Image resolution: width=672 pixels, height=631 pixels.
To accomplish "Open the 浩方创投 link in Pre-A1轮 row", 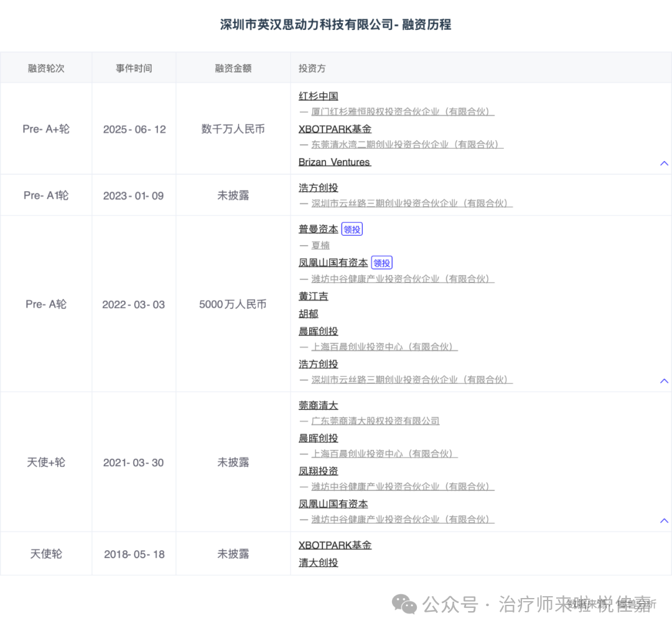I will click(318, 187).
